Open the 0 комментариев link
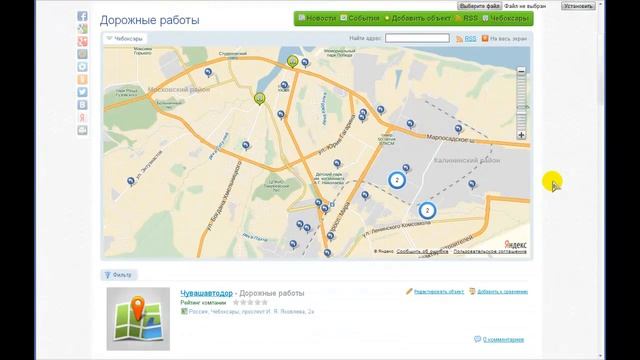This screenshot has width=640, height=360. pyautogui.click(x=503, y=340)
